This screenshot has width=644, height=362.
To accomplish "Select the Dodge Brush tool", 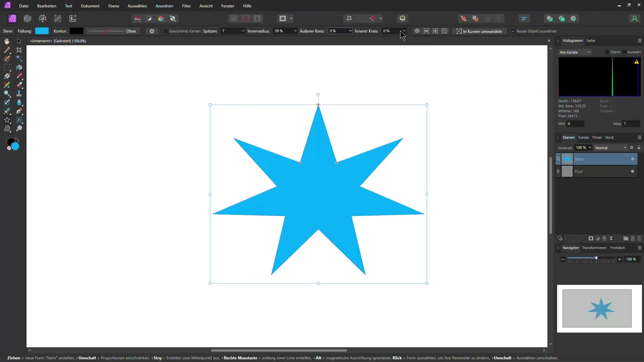I will tap(7, 94).
